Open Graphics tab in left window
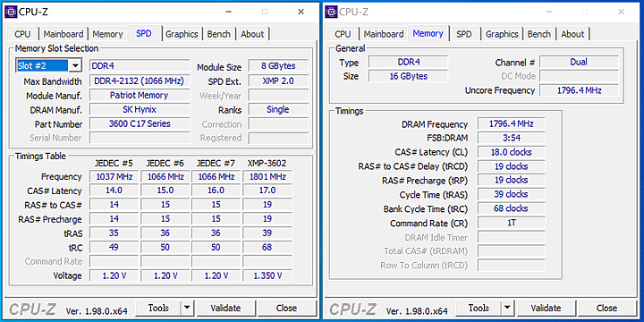This screenshot has width=644, height=322. [182, 34]
